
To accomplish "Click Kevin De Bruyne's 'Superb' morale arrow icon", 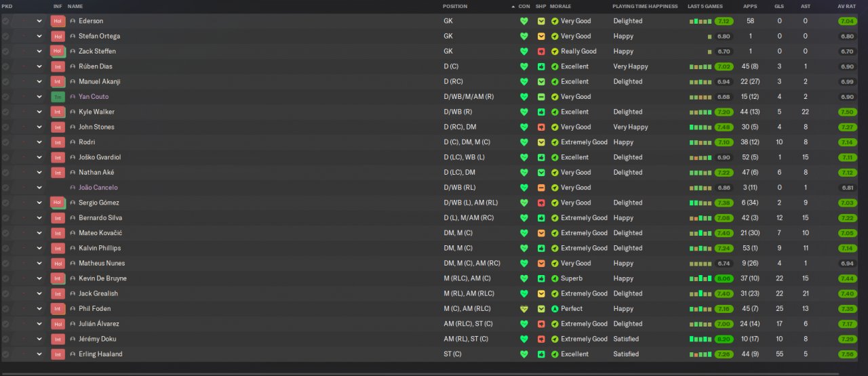I will tap(555, 278).
